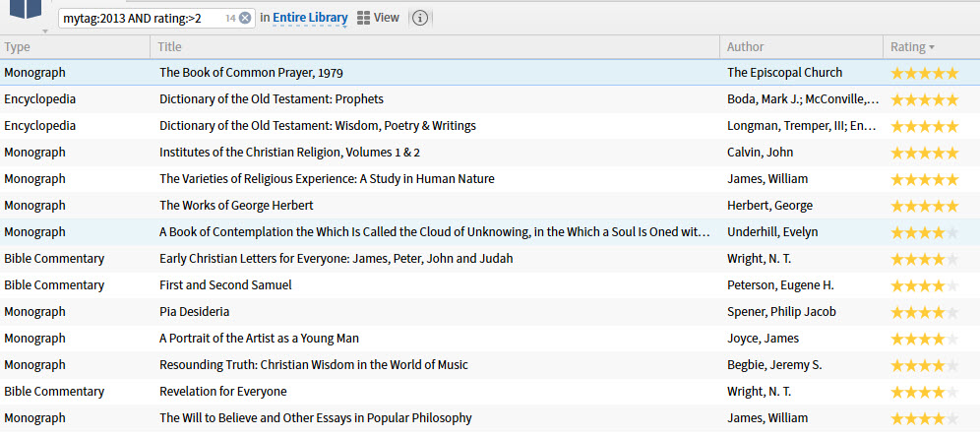
Task: Select Revelation for Everyone title
Action: [x=223, y=392]
